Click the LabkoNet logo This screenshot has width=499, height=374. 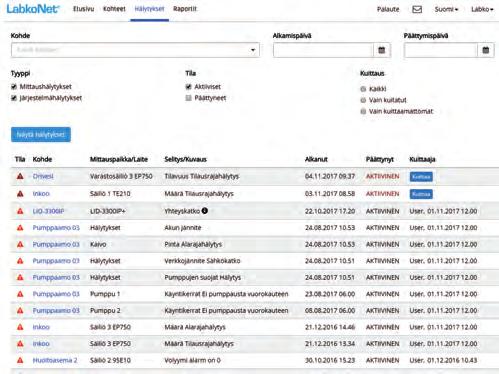pyautogui.click(x=33, y=9)
